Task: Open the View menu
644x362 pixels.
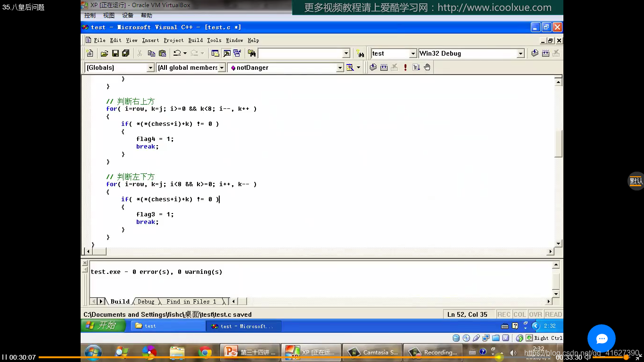Action: 132,40
